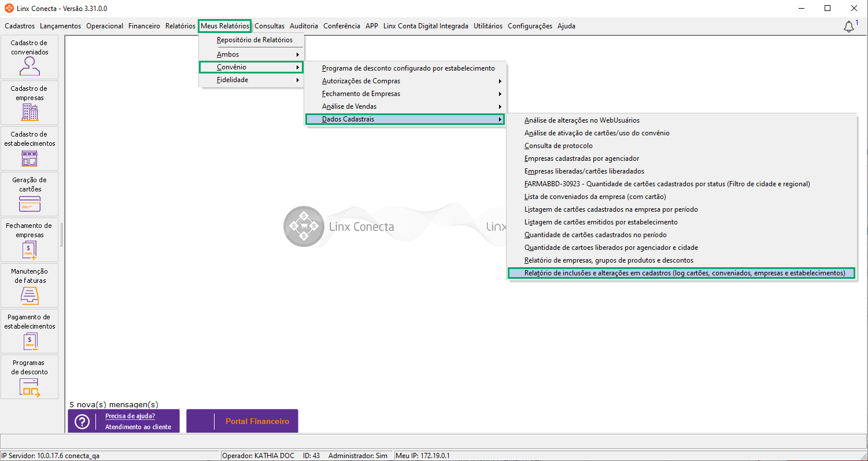This screenshot has height=461, width=868.
Task: Expand the Fidelidade submenu
Action: click(252, 80)
